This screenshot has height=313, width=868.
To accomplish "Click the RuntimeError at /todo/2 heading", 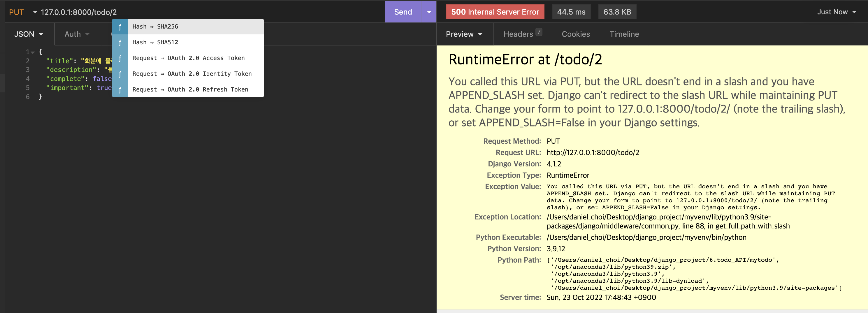I will tap(525, 60).
